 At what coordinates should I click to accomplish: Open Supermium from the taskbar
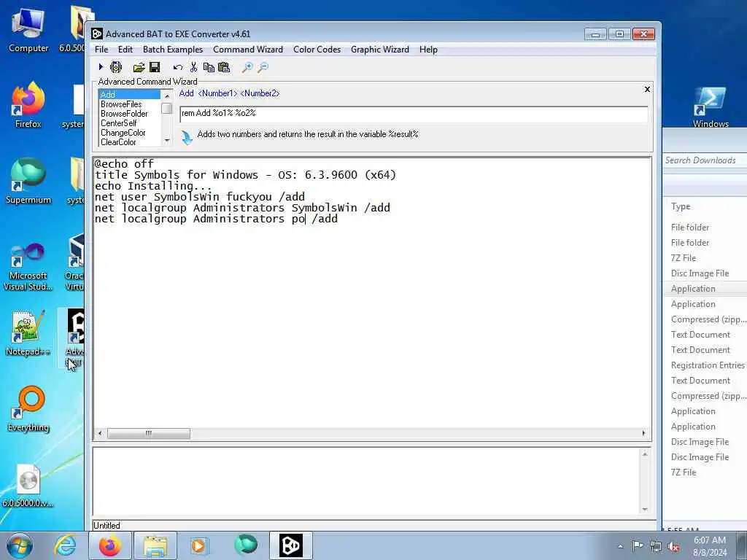tap(246, 545)
